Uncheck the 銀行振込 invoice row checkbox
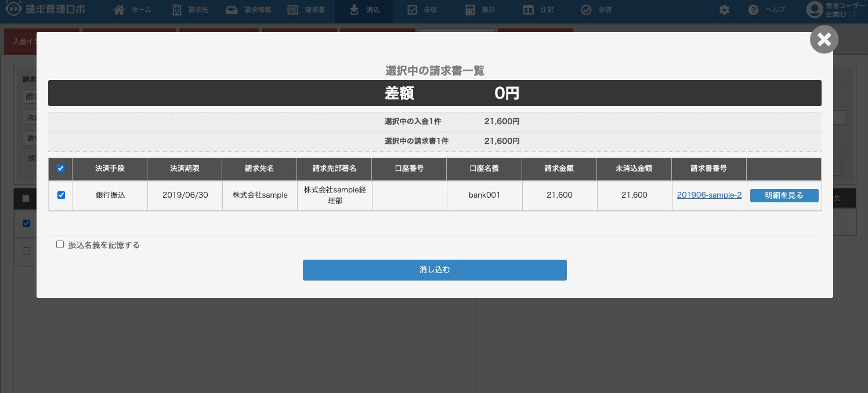868x393 pixels. [x=61, y=195]
